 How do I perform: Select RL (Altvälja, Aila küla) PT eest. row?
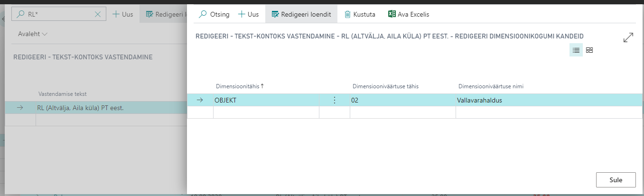tap(81, 108)
